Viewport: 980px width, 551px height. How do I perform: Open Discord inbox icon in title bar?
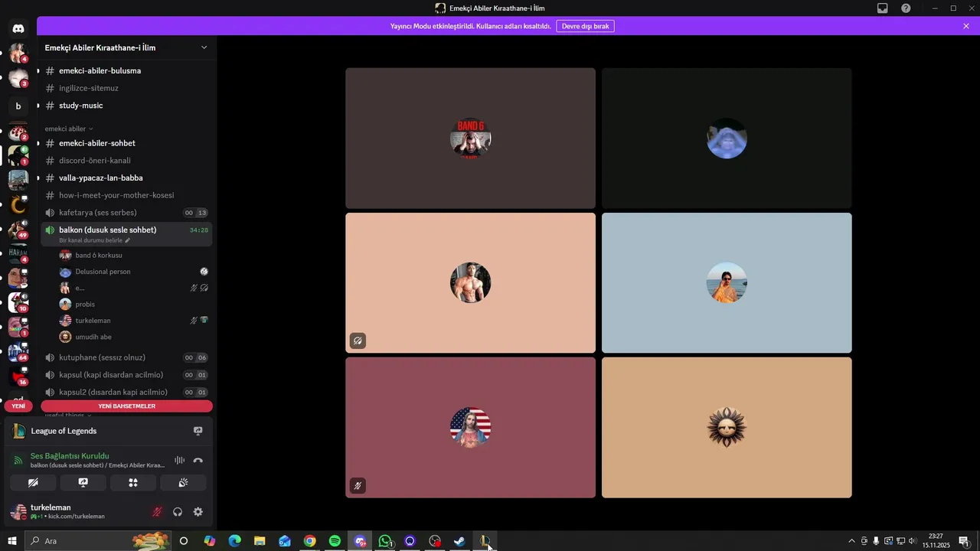tap(882, 8)
